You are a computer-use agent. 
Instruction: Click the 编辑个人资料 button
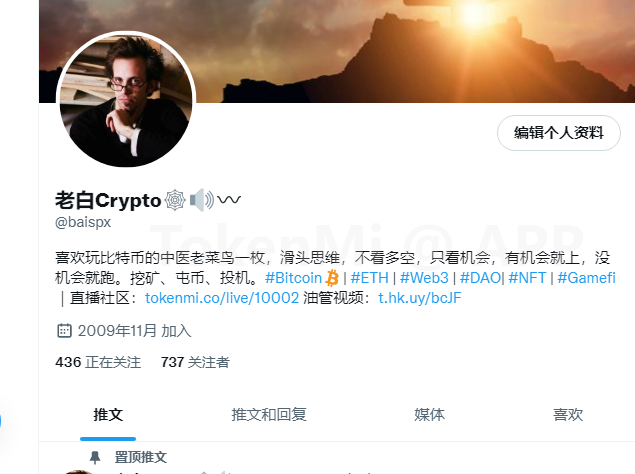click(558, 133)
